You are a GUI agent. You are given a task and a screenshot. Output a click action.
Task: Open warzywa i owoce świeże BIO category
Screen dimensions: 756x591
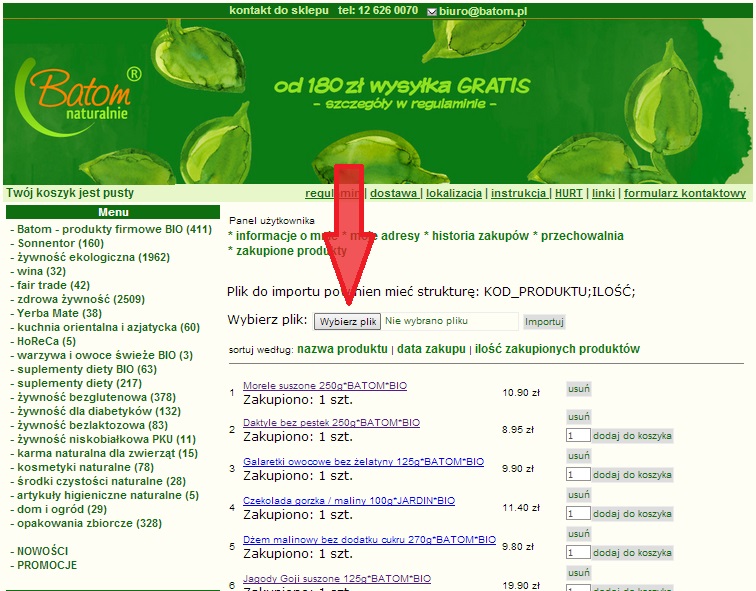tap(105, 355)
